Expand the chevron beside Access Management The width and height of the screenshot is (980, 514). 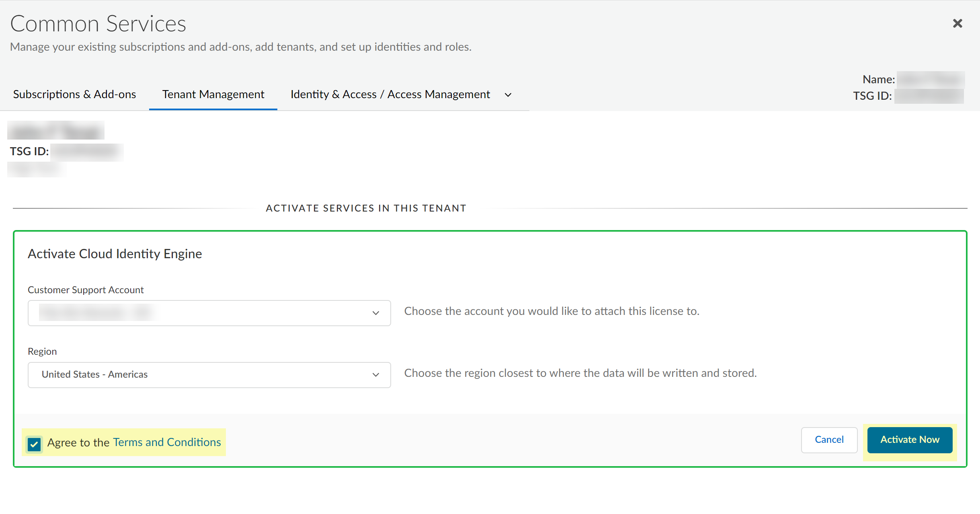tap(508, 95)
